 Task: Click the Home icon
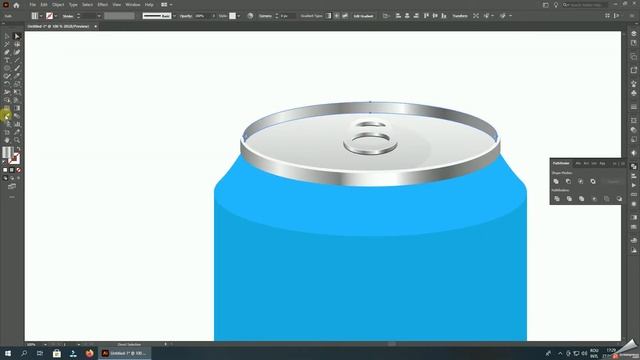16,5
